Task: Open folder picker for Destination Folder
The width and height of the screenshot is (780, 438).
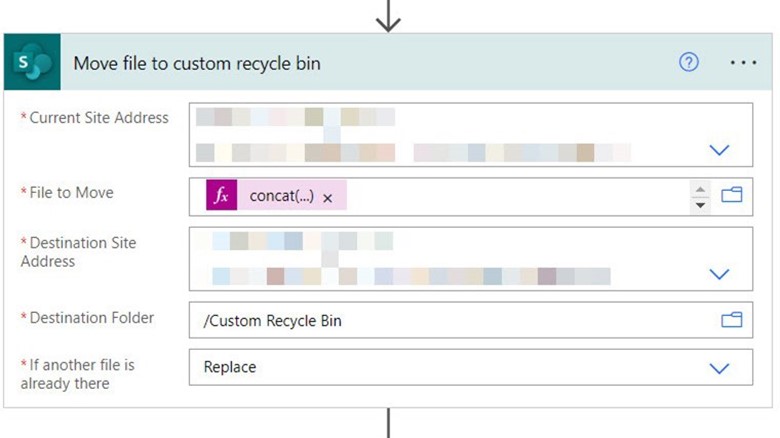Action: click(x=732, y=320)
